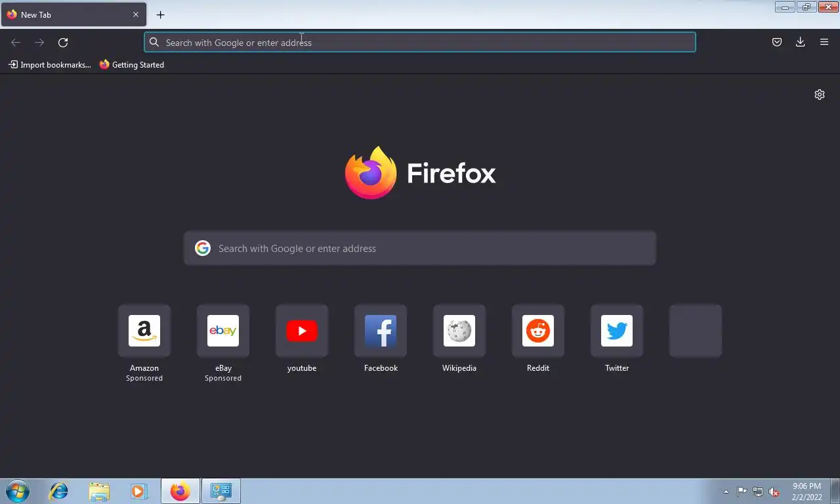Open the Windows Start menu
The height and width of the screenshot is (504, 840).
pyautogui.click(x=18, y=491)
